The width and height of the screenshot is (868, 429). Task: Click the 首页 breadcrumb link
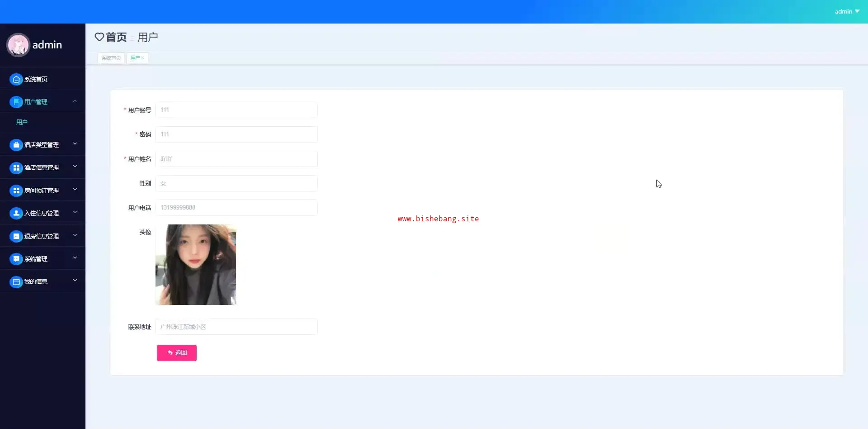116,37
